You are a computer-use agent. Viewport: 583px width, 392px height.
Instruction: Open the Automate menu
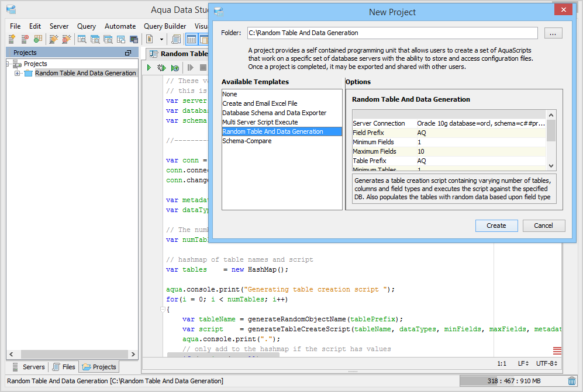(120, 26)
